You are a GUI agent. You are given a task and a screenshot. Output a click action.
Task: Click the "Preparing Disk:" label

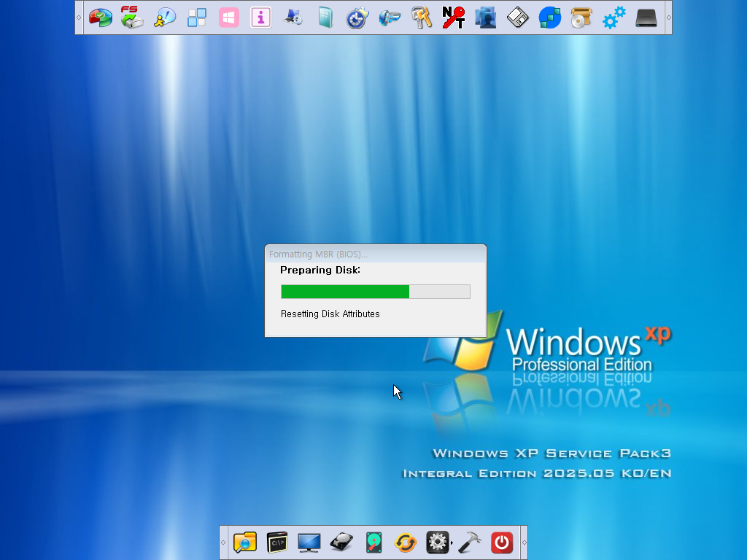tap(320, 270)
